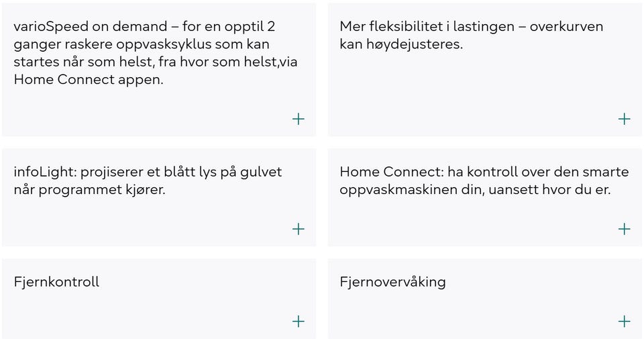Open the Home Connect card's blank area
This screenshot has height=339, width=644.
(x=472, y=222)
